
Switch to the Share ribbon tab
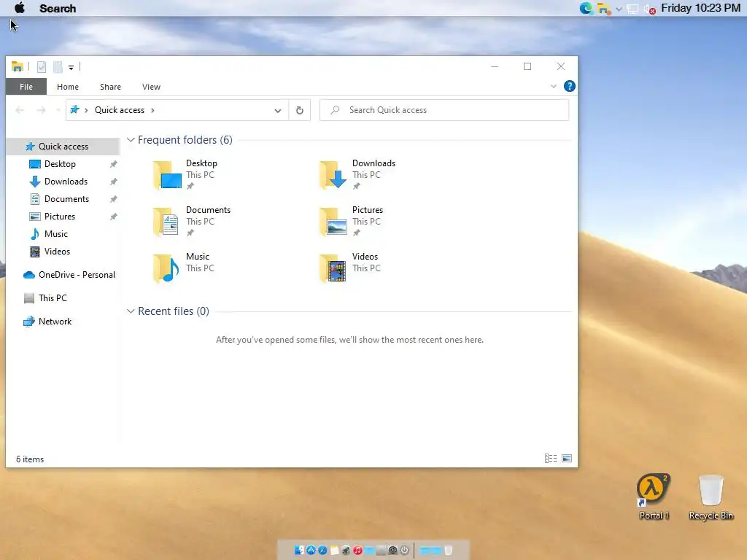110,87
